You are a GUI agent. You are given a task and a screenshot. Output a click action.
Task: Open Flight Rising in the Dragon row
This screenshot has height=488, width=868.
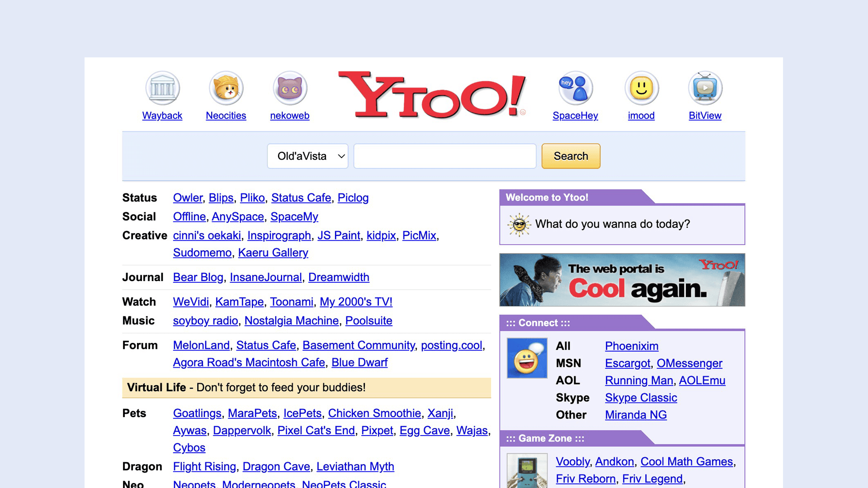204,466
